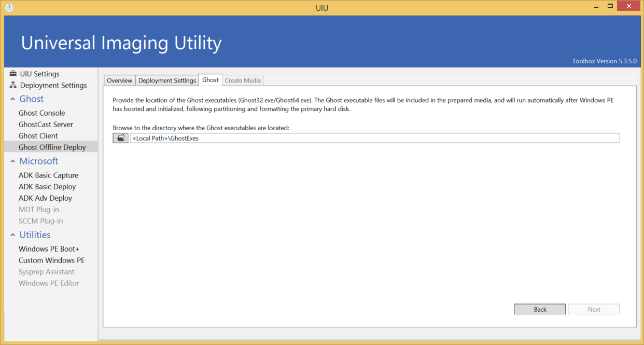Click the Ghost section heading
Screen dimensions: 644x345
tap(32, 99)
